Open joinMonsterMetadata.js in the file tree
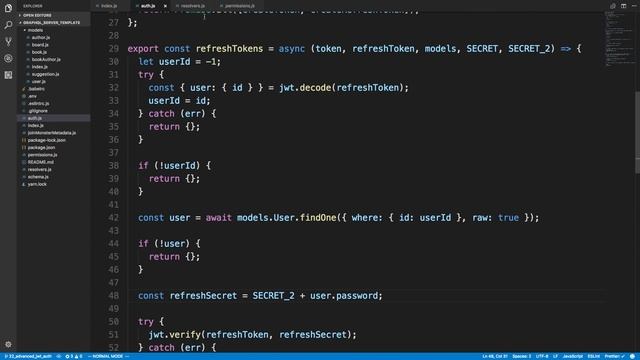This screenshot has width=640, height=360. coord(51,133)
